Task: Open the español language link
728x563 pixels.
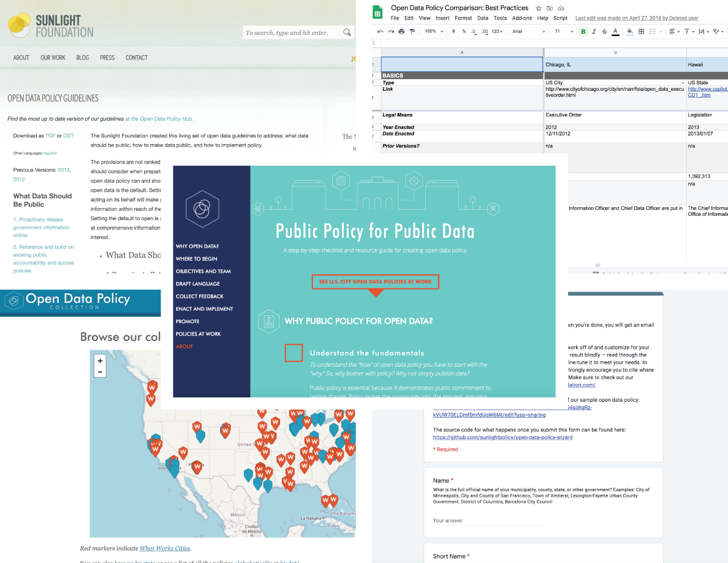Action: 50,153
